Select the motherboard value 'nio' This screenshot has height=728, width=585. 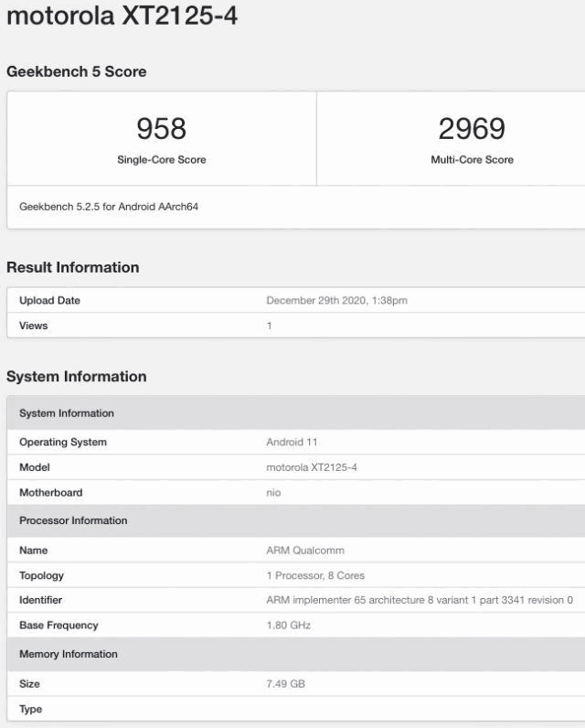[273, 493]
